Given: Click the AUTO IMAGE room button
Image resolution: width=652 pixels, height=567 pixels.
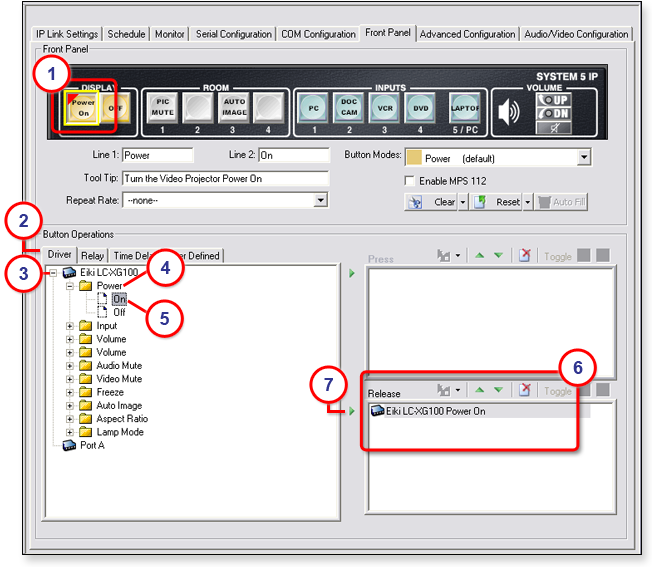Looking at the screenshot, I should coord(234,108).
